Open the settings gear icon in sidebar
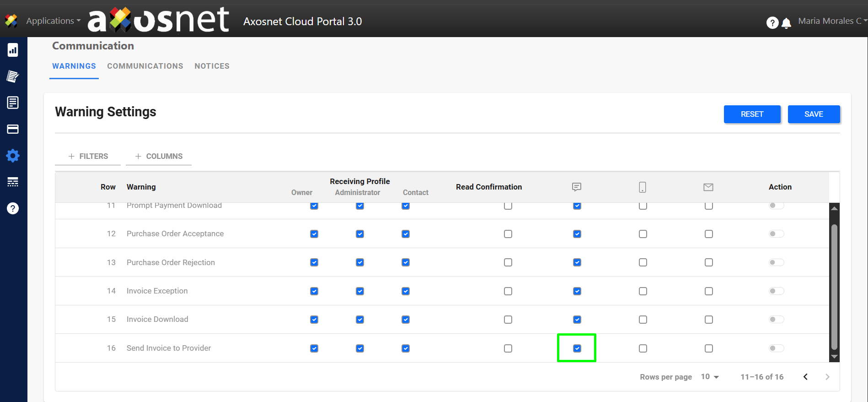 tap(13, 156)
